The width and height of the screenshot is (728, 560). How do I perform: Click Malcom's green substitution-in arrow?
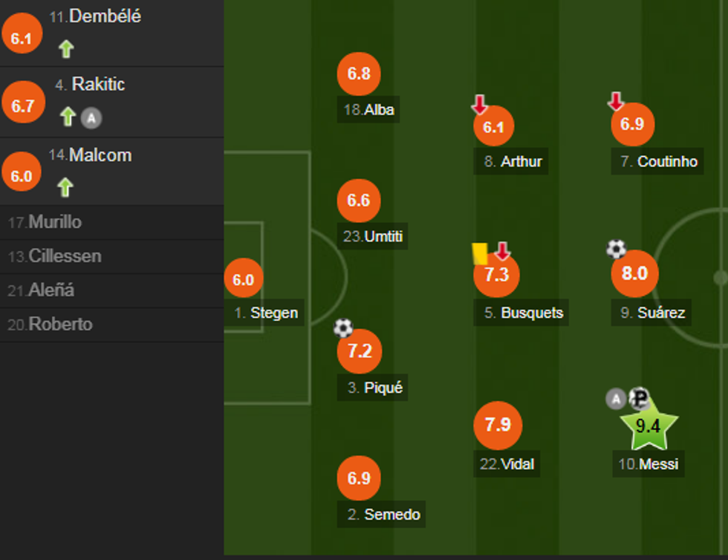pyautogui.click(x=65, y=187)
